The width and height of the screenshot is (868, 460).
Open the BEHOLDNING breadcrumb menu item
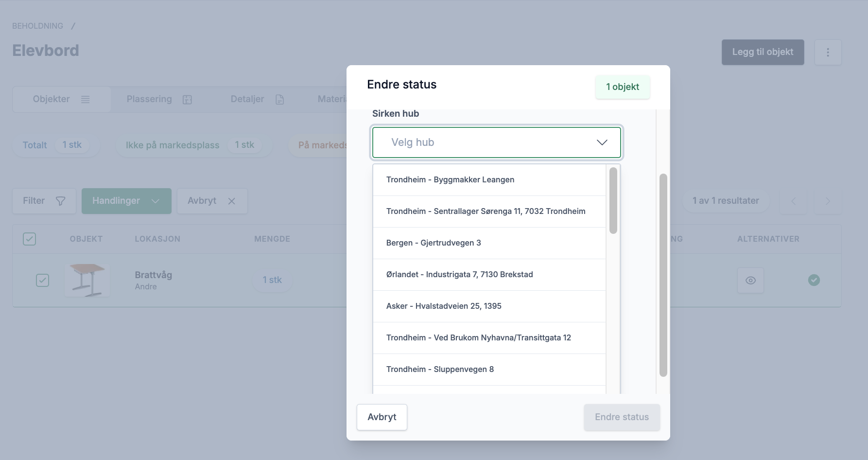point(38,25)
